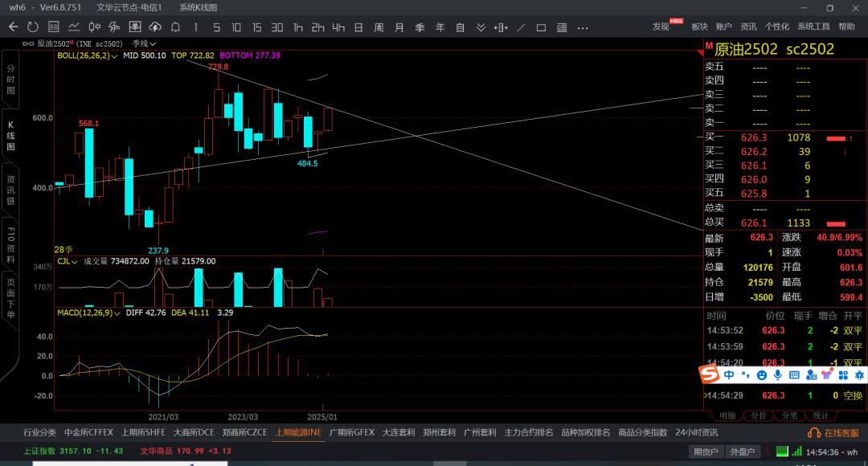Open the 账户 menu

(724, 27)
